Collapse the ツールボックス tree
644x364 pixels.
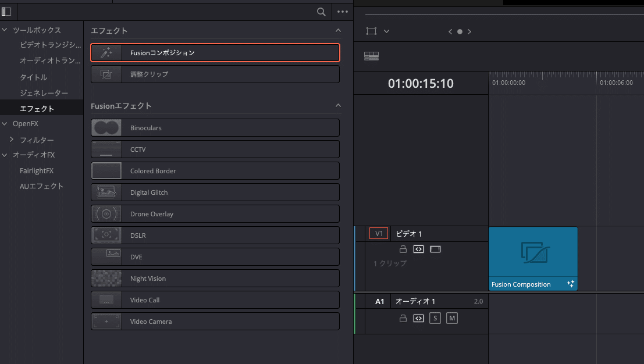(5, 30)
